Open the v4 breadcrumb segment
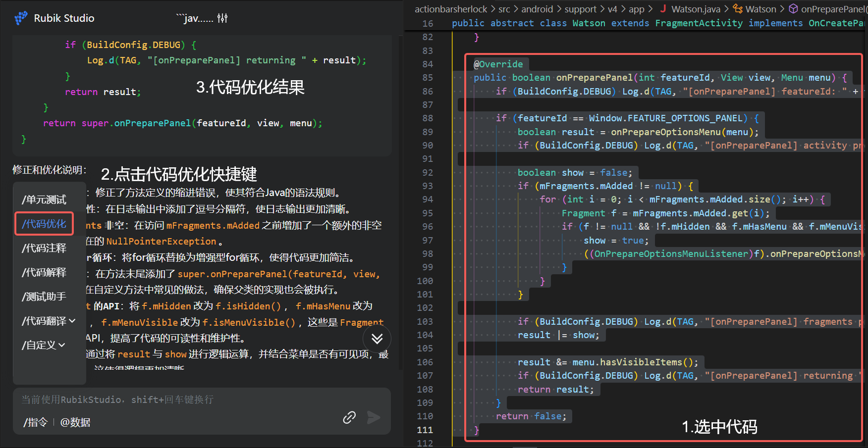This screenshot has width=868, height=448. pyautogui.click(x=613, y=9)
